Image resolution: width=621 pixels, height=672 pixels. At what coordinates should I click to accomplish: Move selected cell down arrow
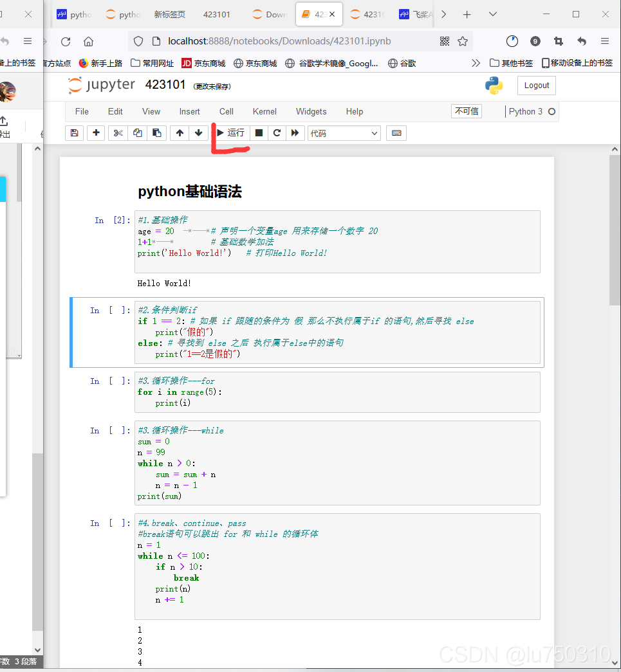tap(199, 133)
